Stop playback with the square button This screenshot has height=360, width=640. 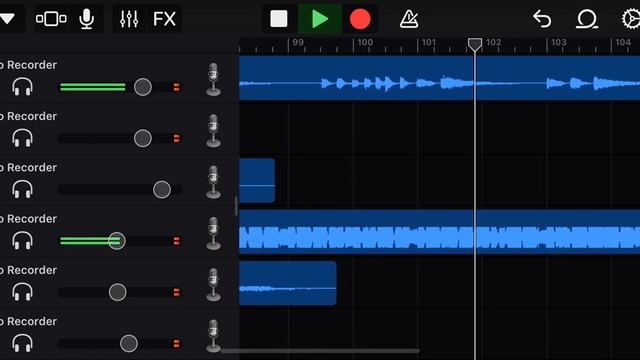point(279,19)
